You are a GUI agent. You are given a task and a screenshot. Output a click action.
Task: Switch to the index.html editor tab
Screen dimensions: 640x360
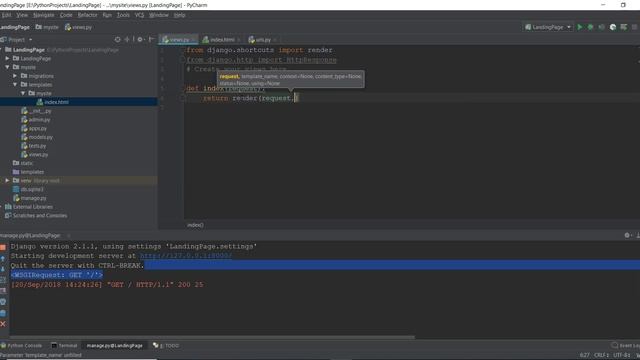pos(222,40)
